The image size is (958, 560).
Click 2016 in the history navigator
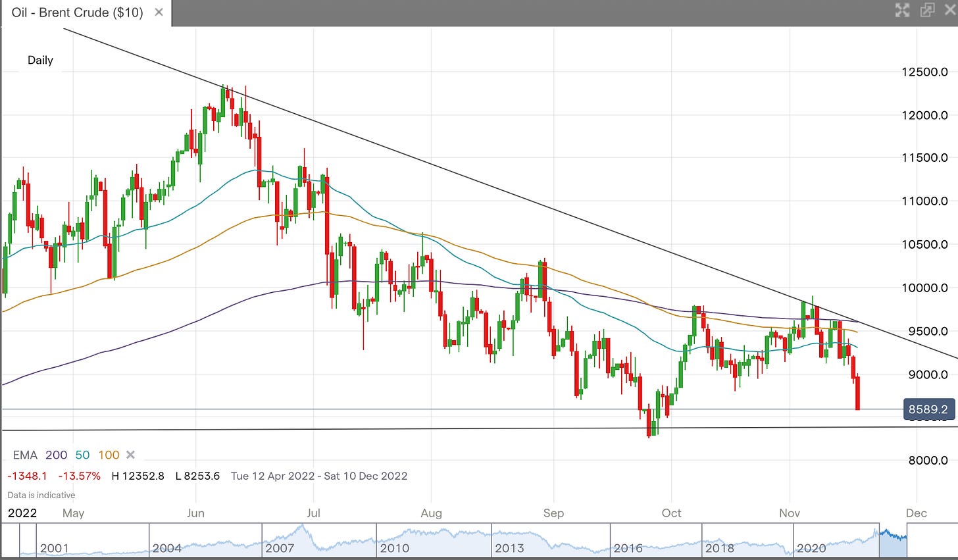click(x=628, y=548)
